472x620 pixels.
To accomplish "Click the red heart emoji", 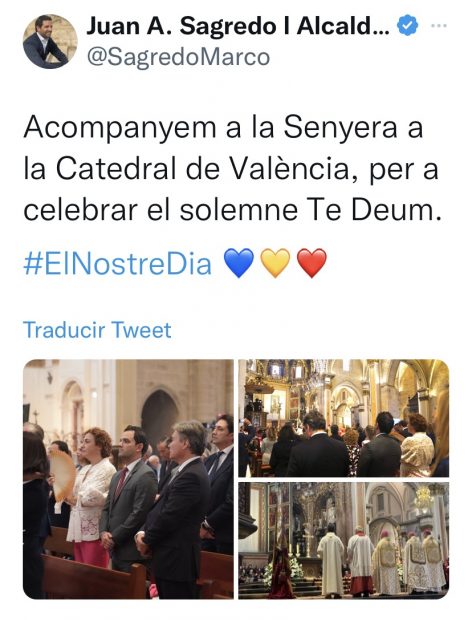I will pos(312,263).
